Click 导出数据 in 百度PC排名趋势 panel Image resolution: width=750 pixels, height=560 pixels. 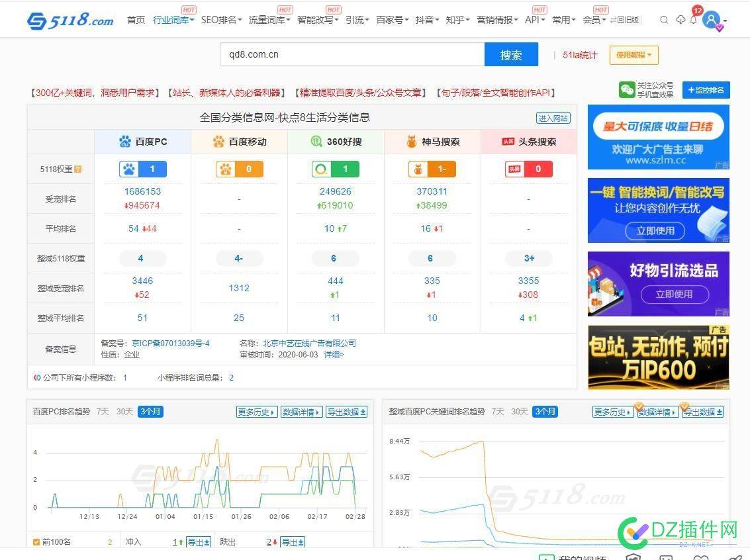[346, 412]
